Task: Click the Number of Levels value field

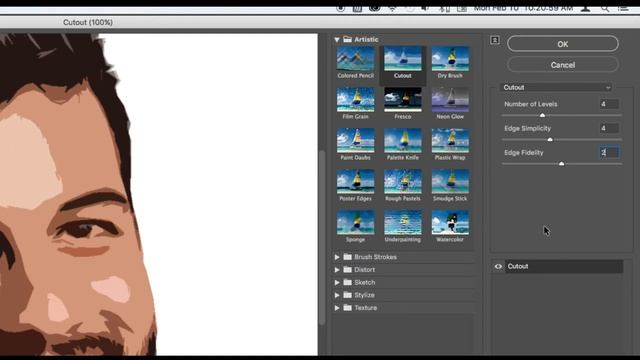Action: click(x=609, y=104)
